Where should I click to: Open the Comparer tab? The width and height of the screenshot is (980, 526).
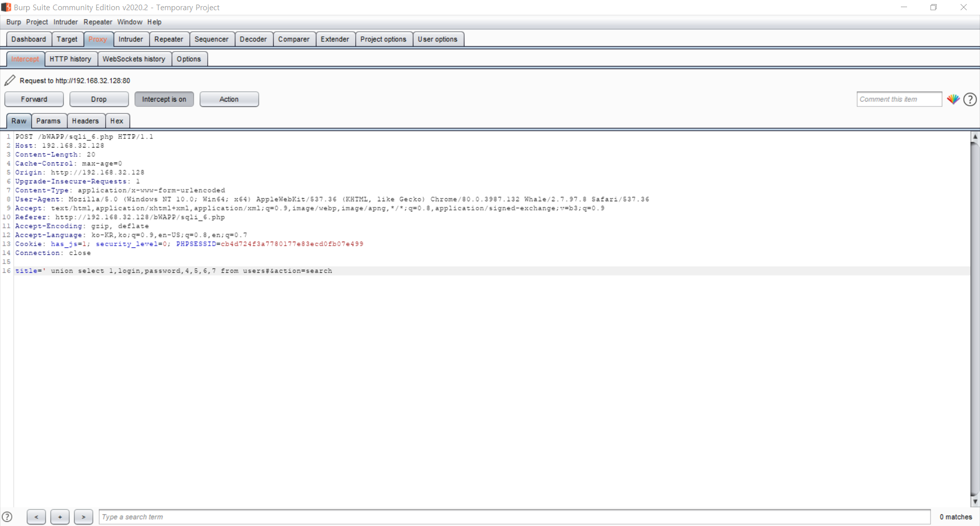[x=294, y=39]
